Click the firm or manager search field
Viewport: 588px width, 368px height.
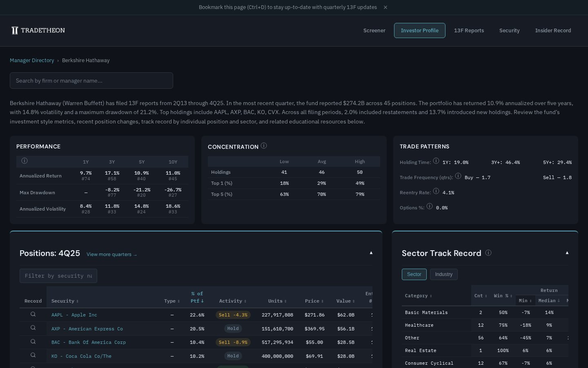(x=91, y=81)
